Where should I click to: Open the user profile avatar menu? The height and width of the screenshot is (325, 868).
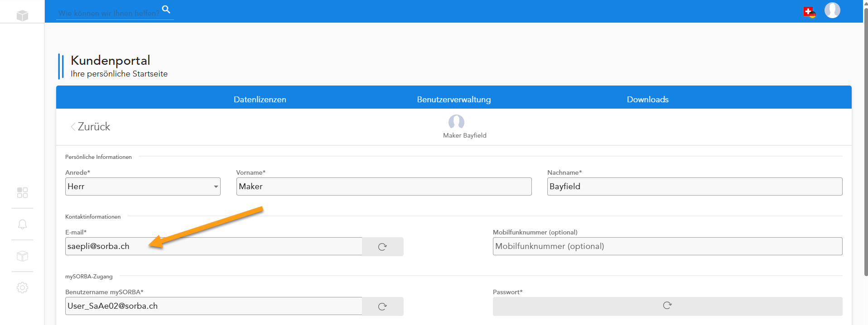(x=832, y=10)
